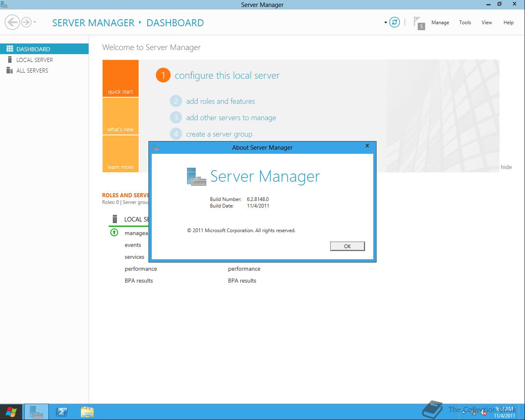Image resolution: width=525 pixels, height=420 pixels.
Task: Select Local Server in the sidebar
Action: click(44, 59)
